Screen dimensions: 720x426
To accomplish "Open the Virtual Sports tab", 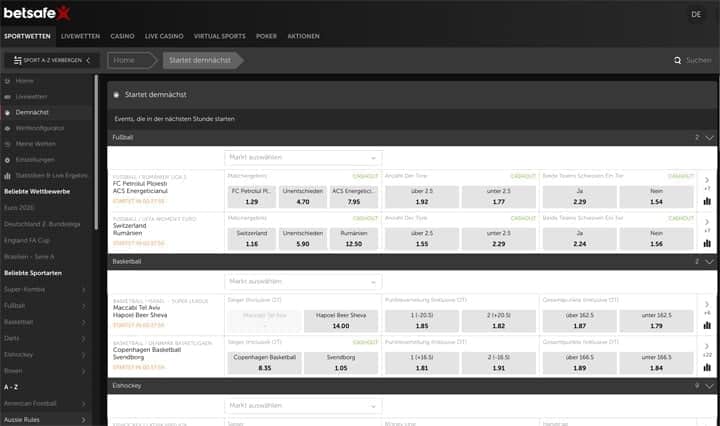I will click(x=219, y=36).
